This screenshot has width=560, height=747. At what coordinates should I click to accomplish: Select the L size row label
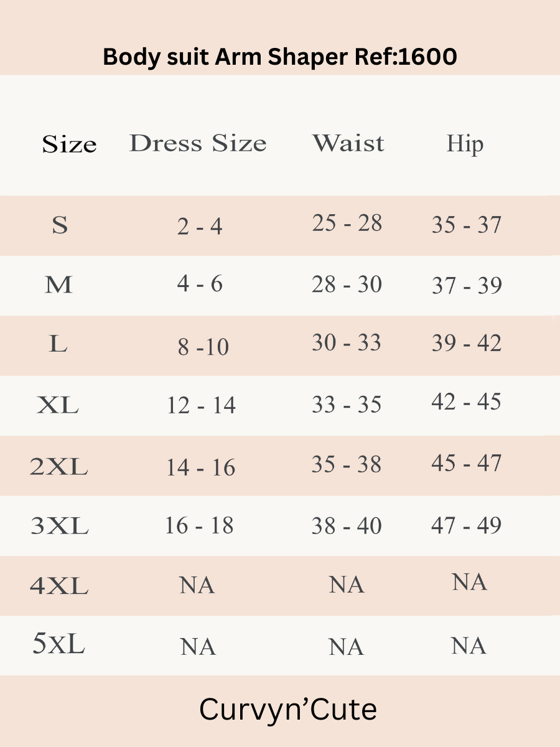click(58, 344)
